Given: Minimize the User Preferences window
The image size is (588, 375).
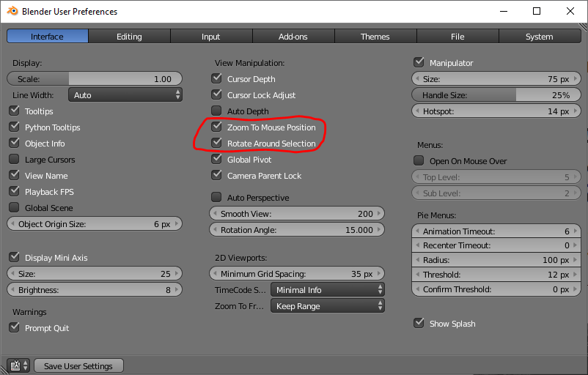Looking at the screenshot, I should [504, 11].
